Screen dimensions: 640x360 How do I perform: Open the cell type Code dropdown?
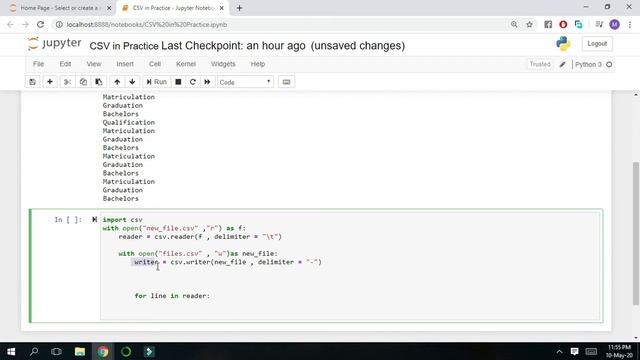coord(245,82)
